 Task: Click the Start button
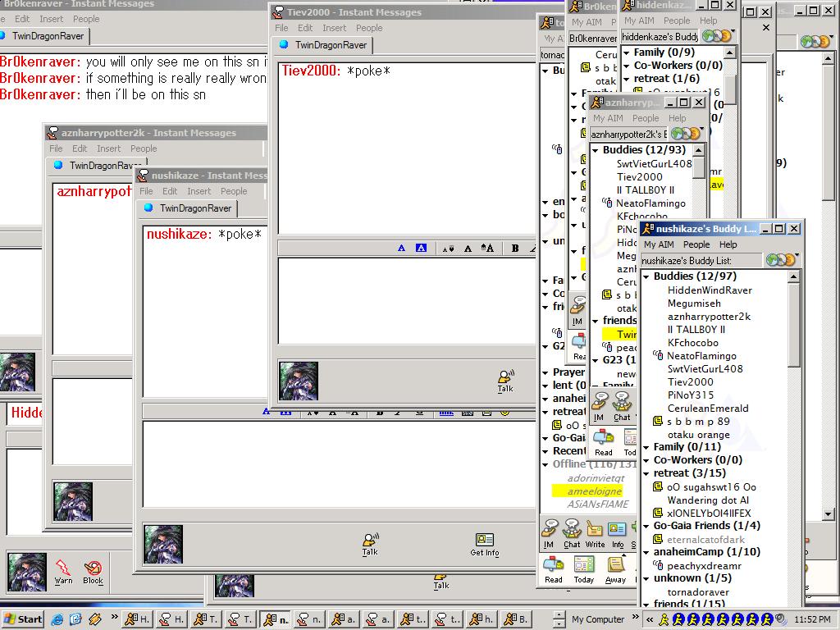click(22, 619)
